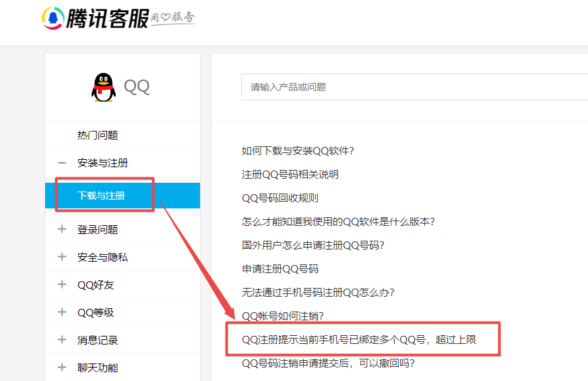Expand the 安全与隐私 plus icon

62,257
